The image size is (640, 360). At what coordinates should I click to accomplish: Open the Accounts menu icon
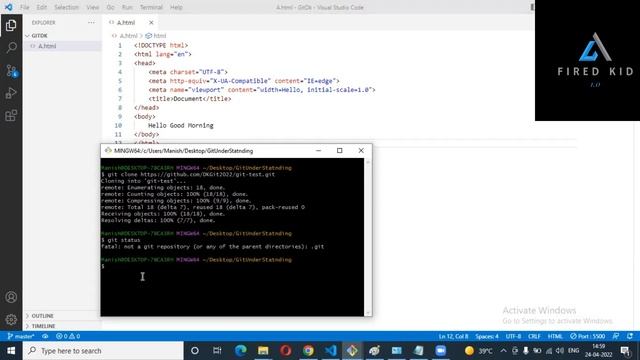(x=11, y=297)
